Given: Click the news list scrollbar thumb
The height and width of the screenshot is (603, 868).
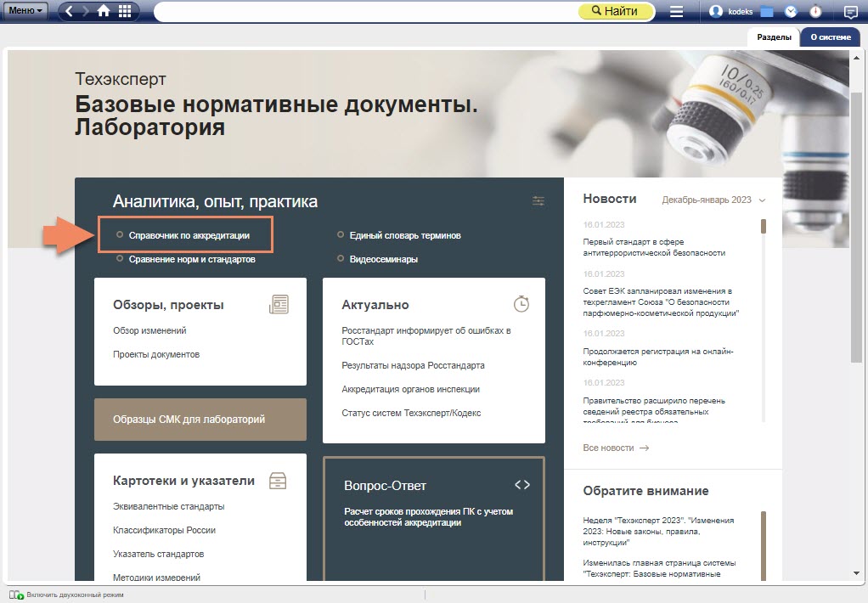Looking at the screenshot, I should coord(764,227).
